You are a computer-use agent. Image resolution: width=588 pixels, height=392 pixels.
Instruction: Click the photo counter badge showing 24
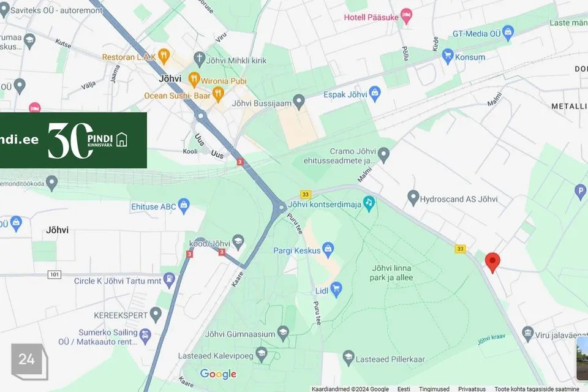point(29,361)
